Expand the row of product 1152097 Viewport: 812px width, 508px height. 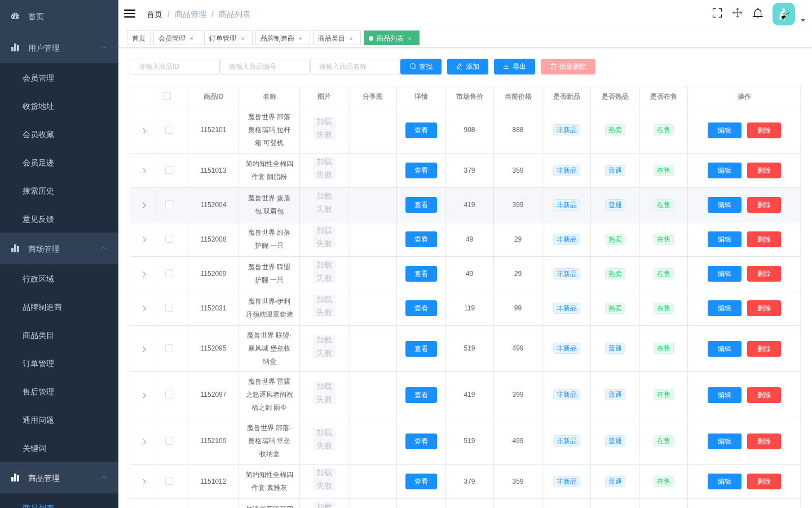tap(144, 396)
